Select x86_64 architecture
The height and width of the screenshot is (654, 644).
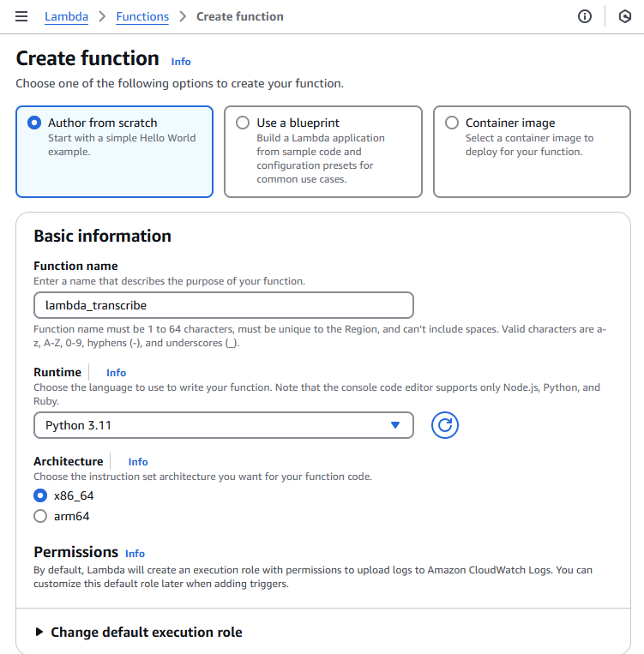40,495
